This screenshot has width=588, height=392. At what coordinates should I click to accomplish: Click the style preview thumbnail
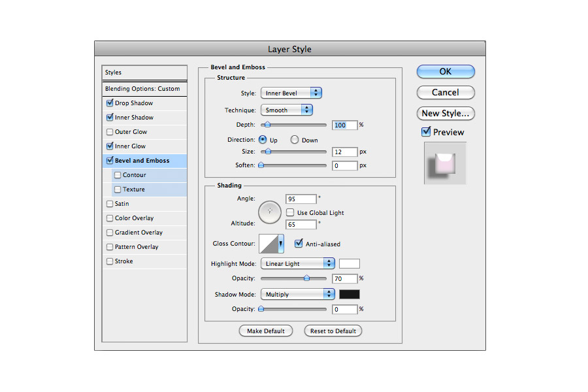(x=445, y=163)
